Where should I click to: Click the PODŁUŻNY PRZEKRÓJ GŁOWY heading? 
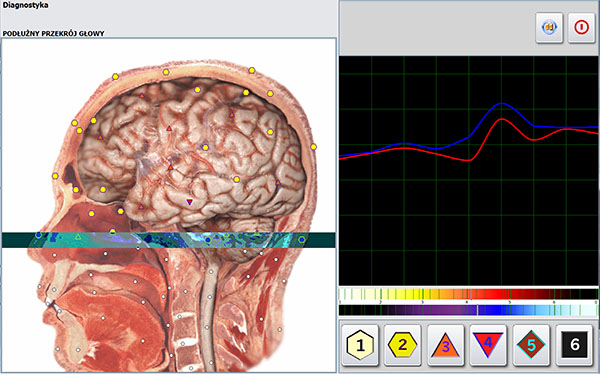54,34
